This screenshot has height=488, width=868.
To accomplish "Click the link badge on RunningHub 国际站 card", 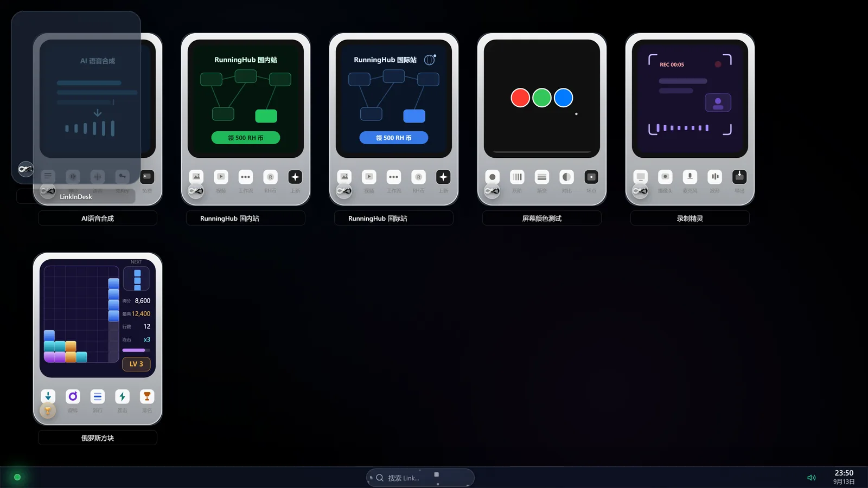I will point(344,191).
